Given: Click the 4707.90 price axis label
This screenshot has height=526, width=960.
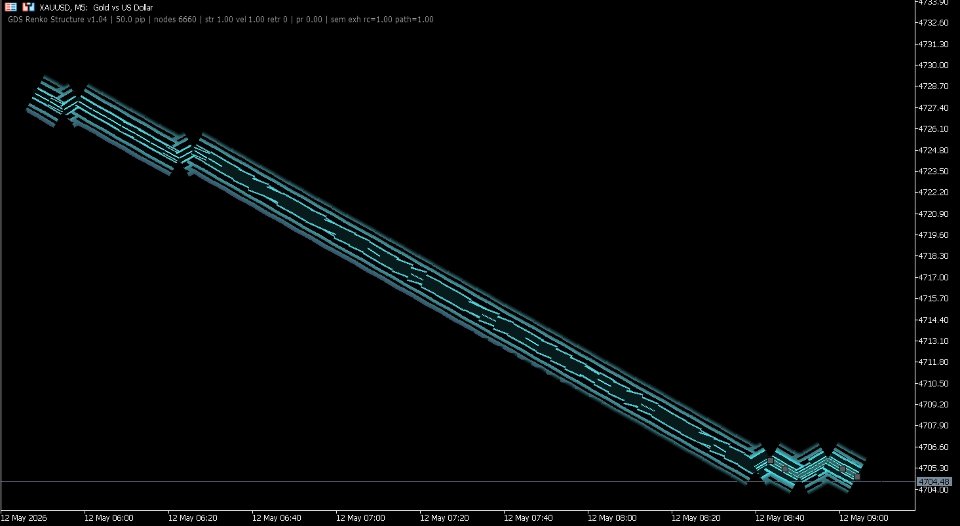Looking at the screenshot, I should [934, 426].
